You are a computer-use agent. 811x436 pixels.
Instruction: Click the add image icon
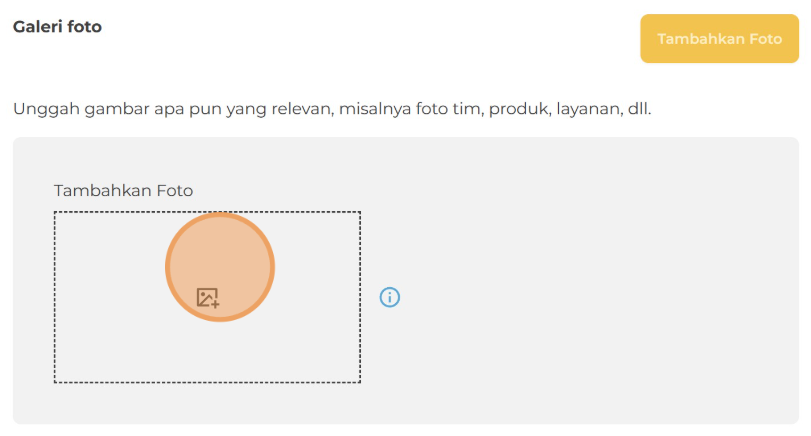pos(207,297)
